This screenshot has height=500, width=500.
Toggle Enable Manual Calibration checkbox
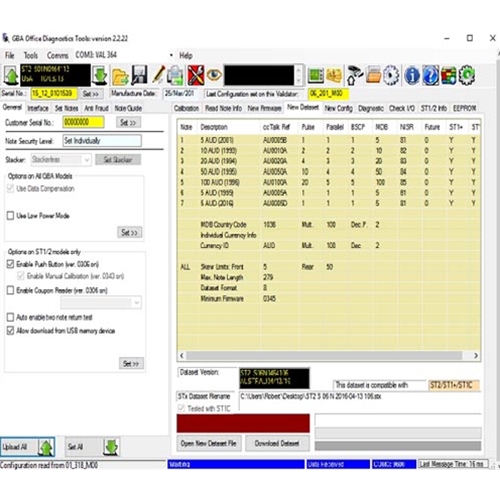pyautogui.click(x=21, y=276)
